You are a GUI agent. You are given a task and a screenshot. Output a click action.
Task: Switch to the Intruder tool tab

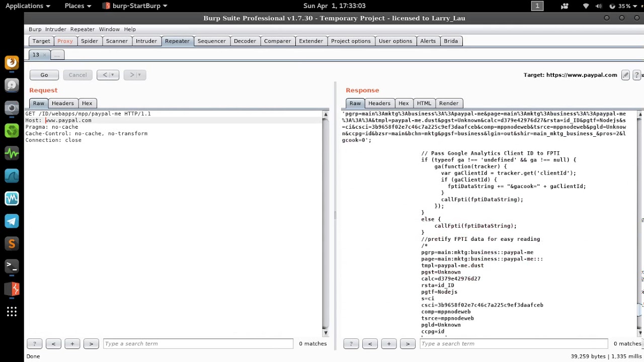tap(146, 41)
